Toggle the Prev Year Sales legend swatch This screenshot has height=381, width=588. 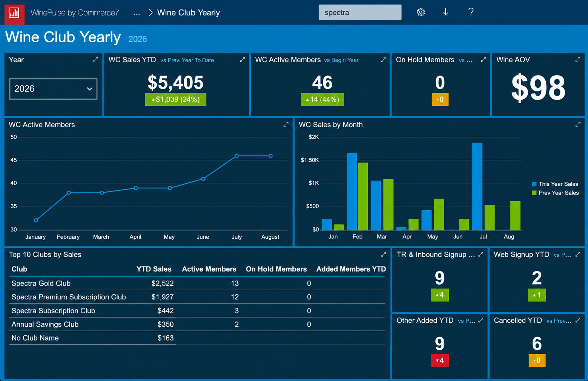point(534,193)
